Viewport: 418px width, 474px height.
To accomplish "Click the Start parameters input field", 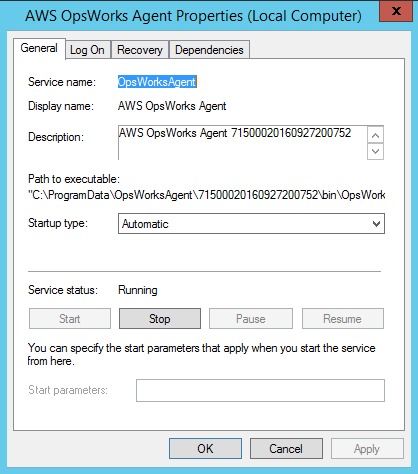I will [260, 390].
